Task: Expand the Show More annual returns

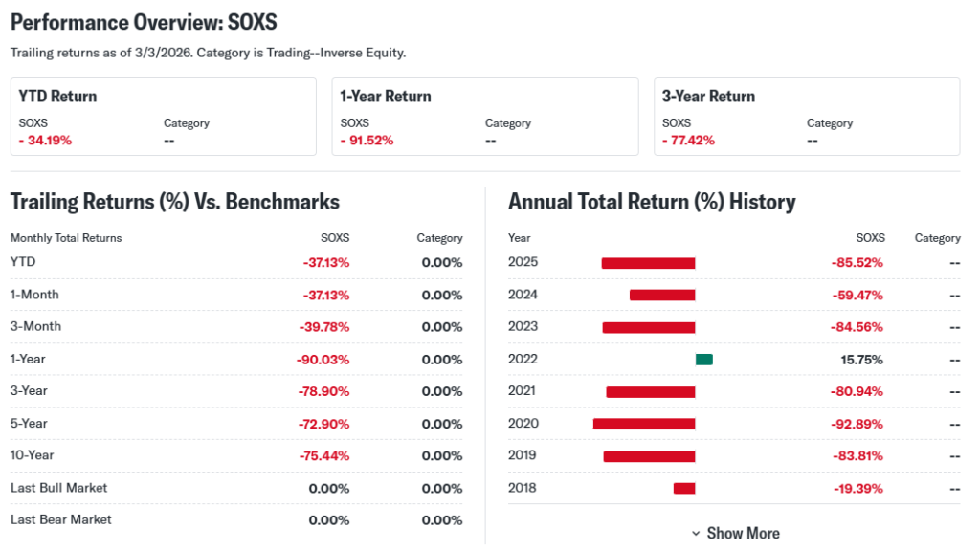Action: pyautogui.click(x=735, y=533)
